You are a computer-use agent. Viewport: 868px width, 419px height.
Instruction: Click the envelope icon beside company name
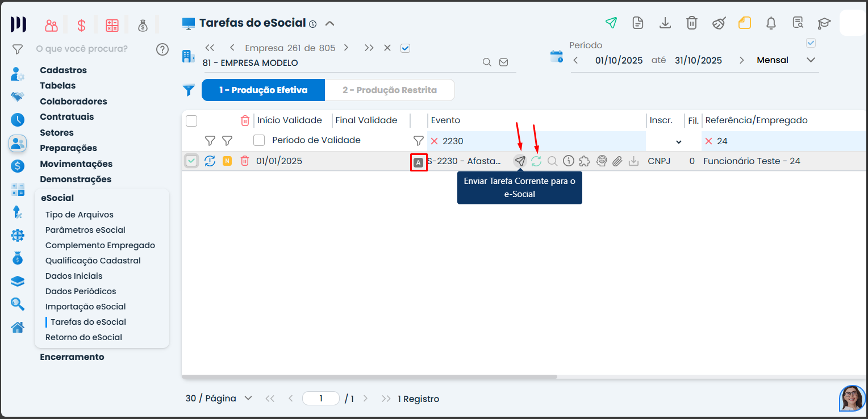(503, 62)
